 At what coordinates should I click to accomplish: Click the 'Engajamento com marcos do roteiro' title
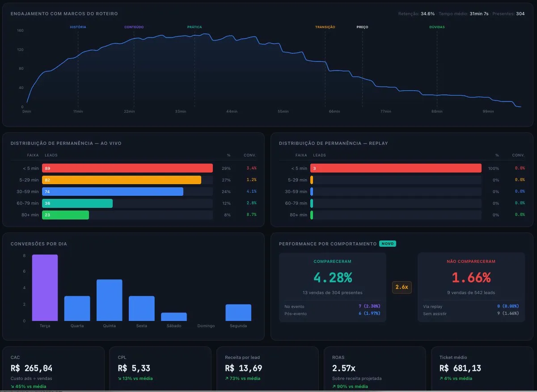pos(64,14)
